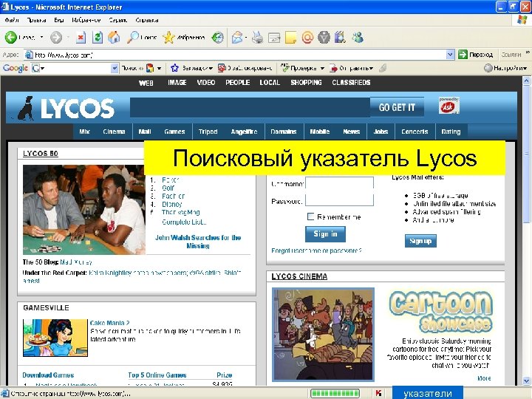Screen dimensions: 532x399
Task: Stop page loading with red X icon
Action: pos(81,38)
